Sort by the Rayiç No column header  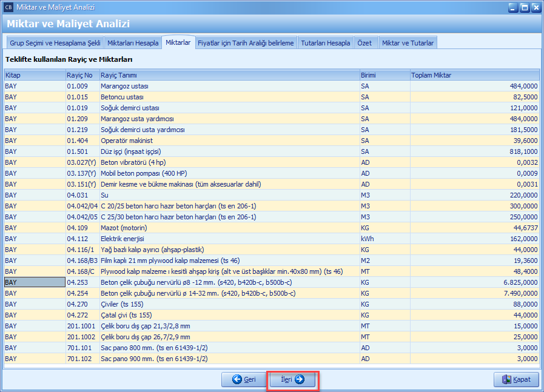pos(82,75)
